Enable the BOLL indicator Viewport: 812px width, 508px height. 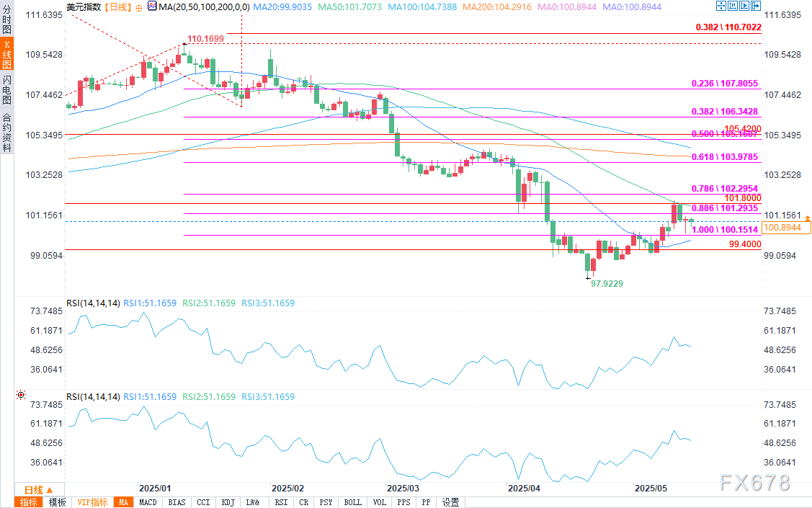352,502
